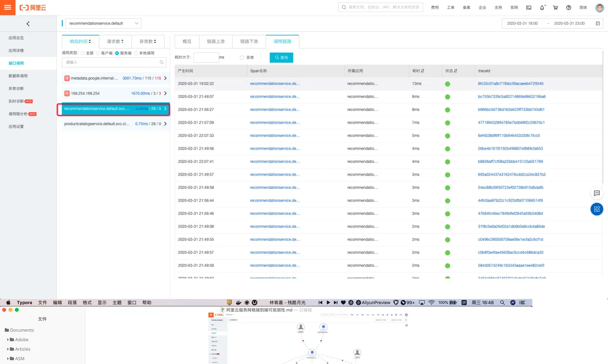Viewport: 608px width, 364px height.
Task: Open the orange hamburger menu
Action: (7, 7)
